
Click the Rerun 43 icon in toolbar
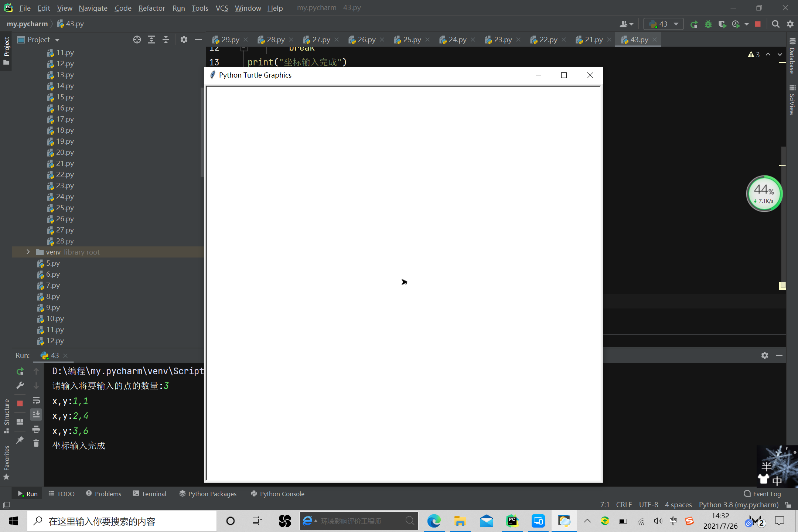click(x=694, y=24)
